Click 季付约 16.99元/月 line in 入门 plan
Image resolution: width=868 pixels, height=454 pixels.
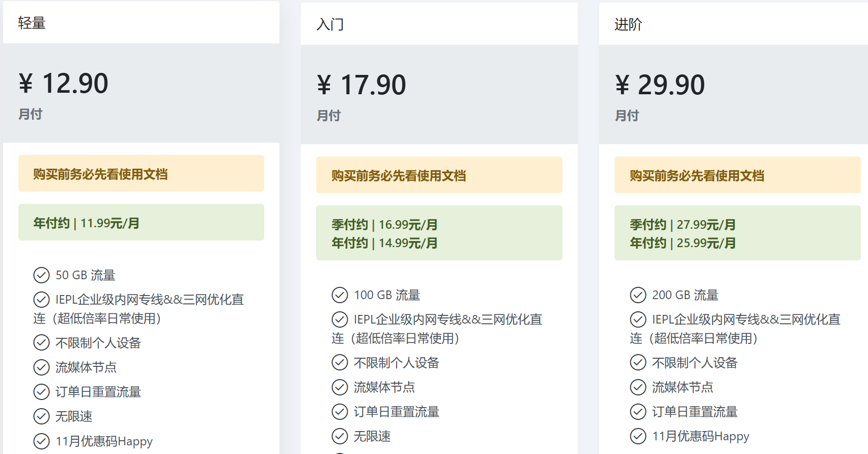point(384,225)
